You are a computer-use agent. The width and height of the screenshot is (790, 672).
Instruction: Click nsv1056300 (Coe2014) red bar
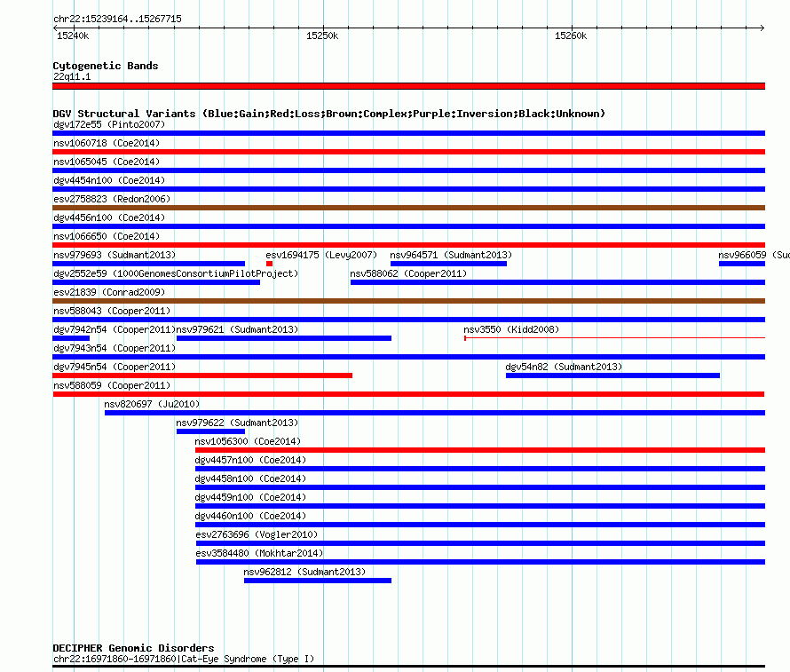pyautogui.click(x=480, y=450)
